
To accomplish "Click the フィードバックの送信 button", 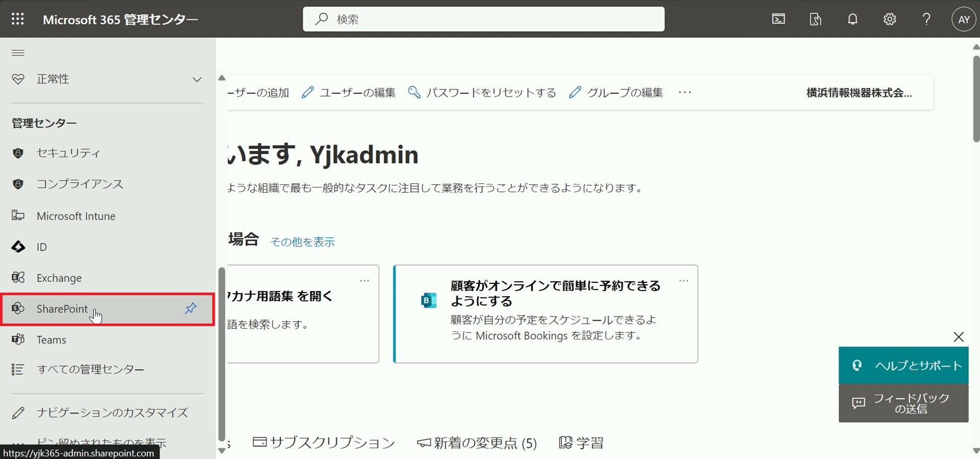I will 903,403.
